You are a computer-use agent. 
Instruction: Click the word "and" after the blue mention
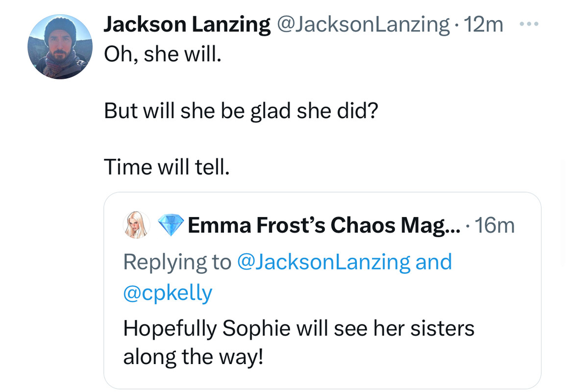(434, 262)
